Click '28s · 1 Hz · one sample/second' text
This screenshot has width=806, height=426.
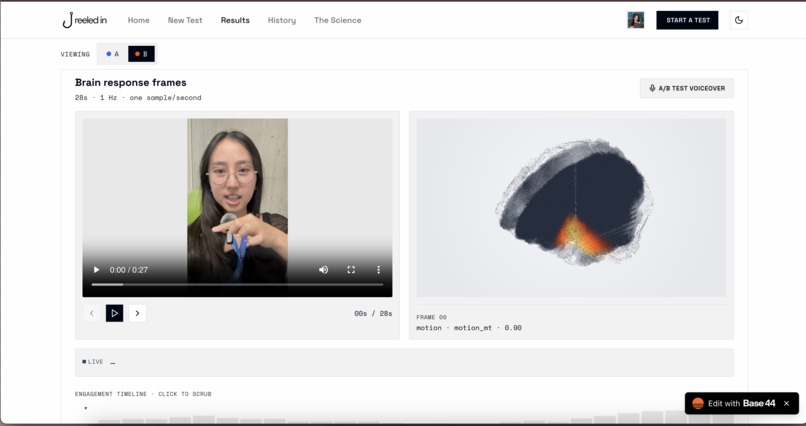(x=138, y=98)
